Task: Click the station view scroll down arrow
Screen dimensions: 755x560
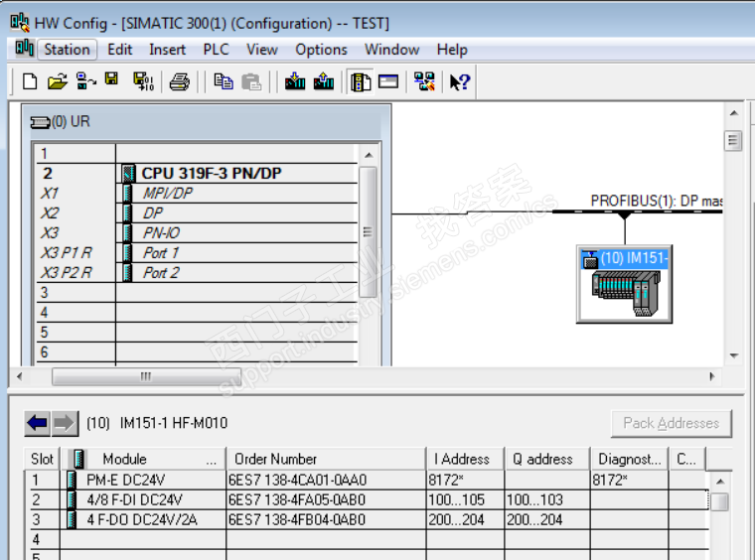Action: point(734,356)
